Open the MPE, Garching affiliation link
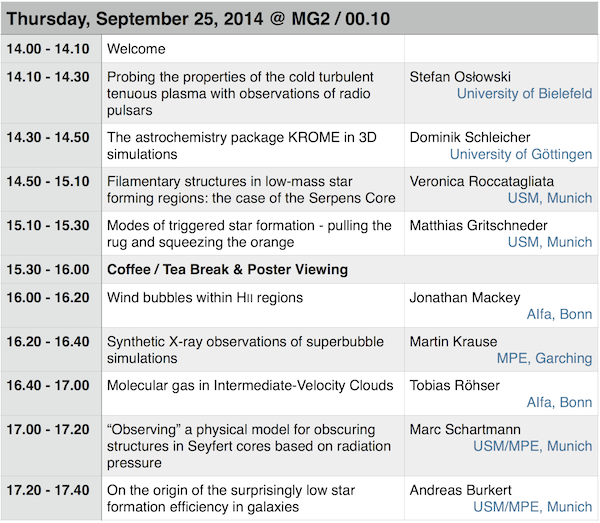The width and height of the screenshot is (600, 523). click(x=545, y=358)
